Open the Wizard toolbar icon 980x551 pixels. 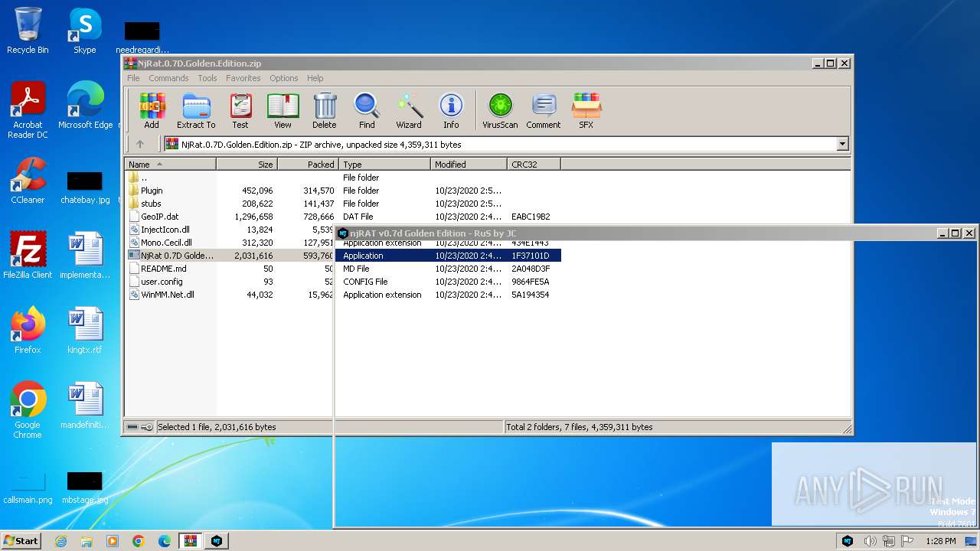coord(409,111)
